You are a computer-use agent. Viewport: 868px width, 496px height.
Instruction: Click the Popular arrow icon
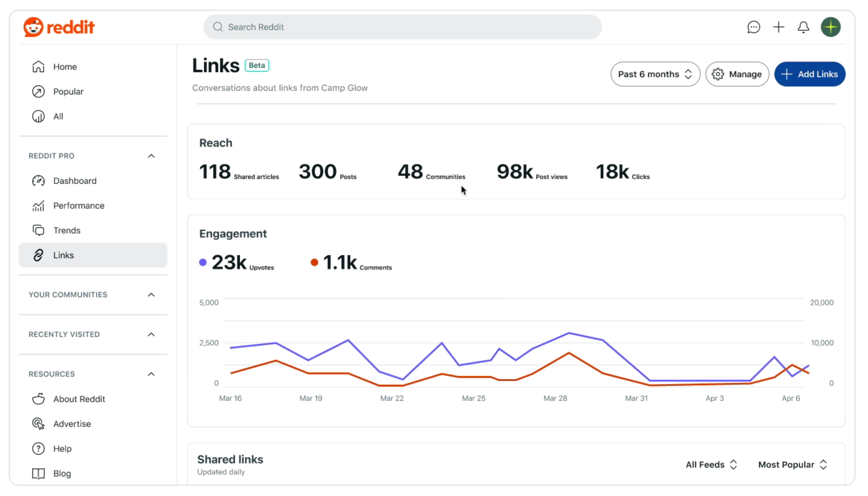pyautogui.click(x=38, y=92)
